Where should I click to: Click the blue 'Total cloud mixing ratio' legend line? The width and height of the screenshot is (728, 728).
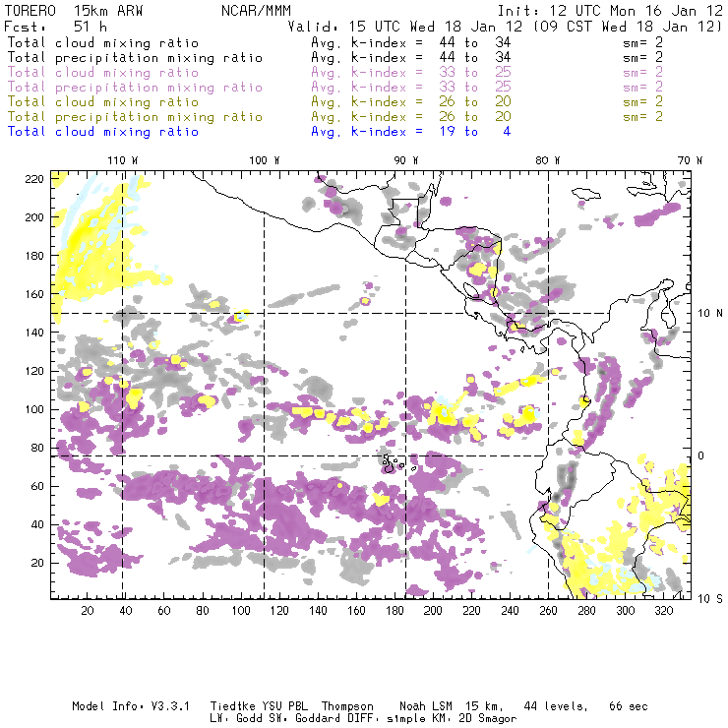103,132
